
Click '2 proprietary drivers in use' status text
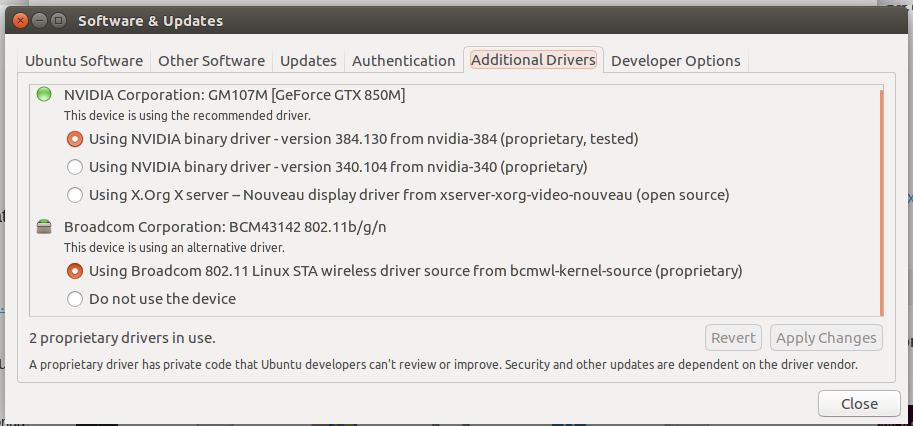point(122,338)
